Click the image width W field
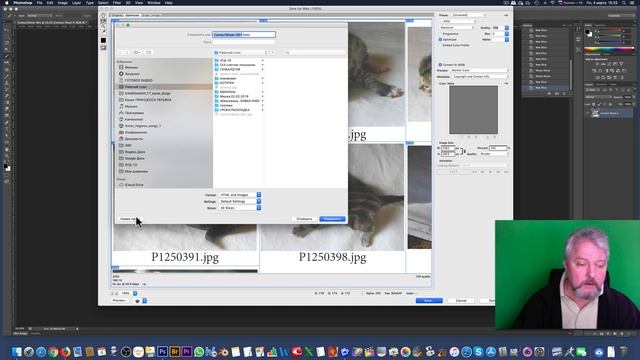This screenshot has width=640, height=360. (448, 148)
